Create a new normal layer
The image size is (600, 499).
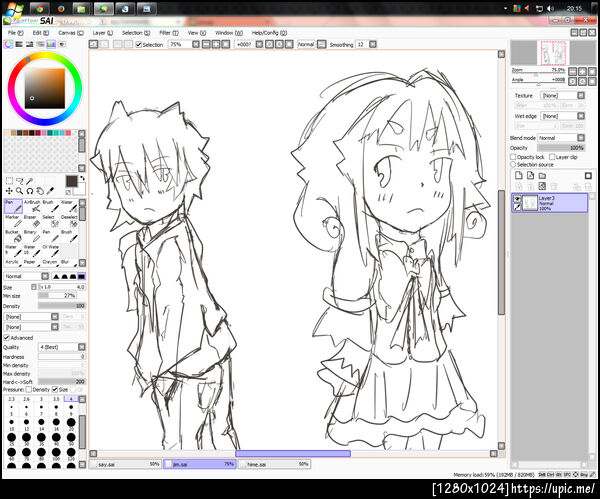(518, 176)
